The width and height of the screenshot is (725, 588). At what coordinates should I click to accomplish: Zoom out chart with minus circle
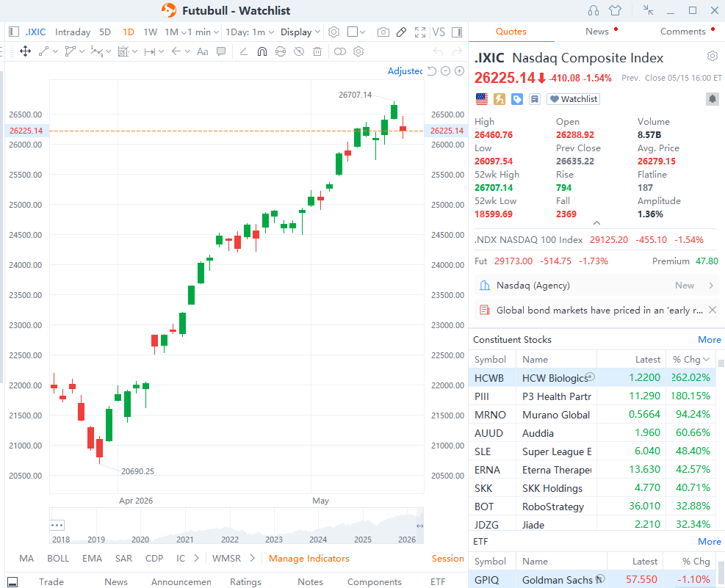pos(445,71)
